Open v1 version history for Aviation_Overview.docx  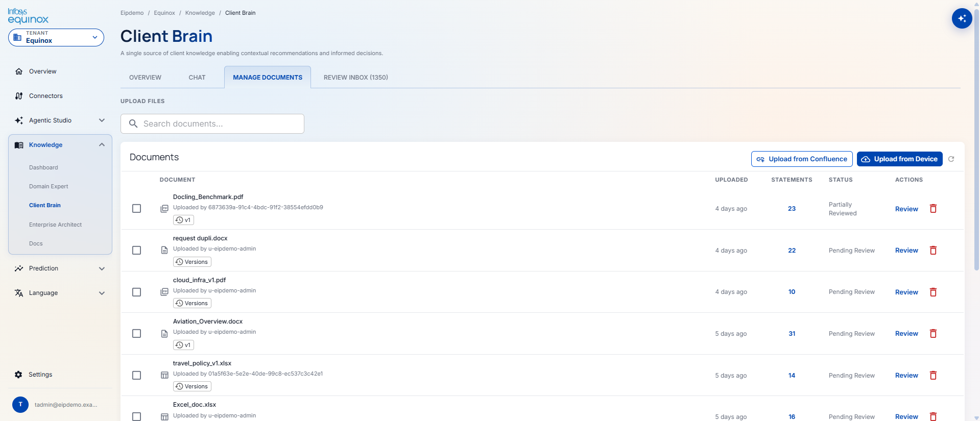coord(183,345)
